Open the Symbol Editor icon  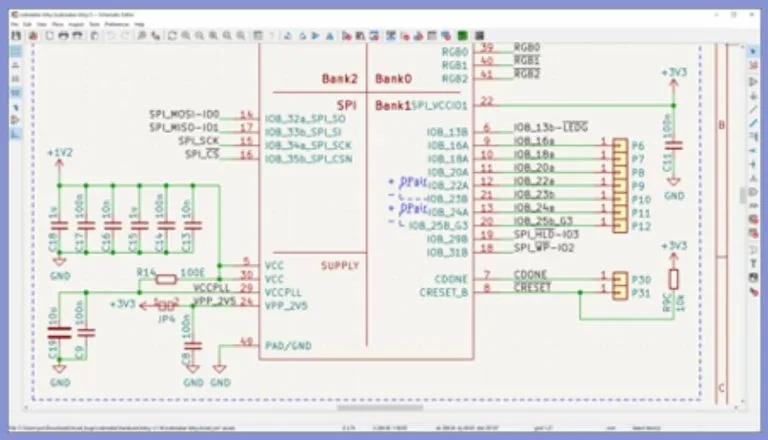pyautogui.click(x=347, y=36)
